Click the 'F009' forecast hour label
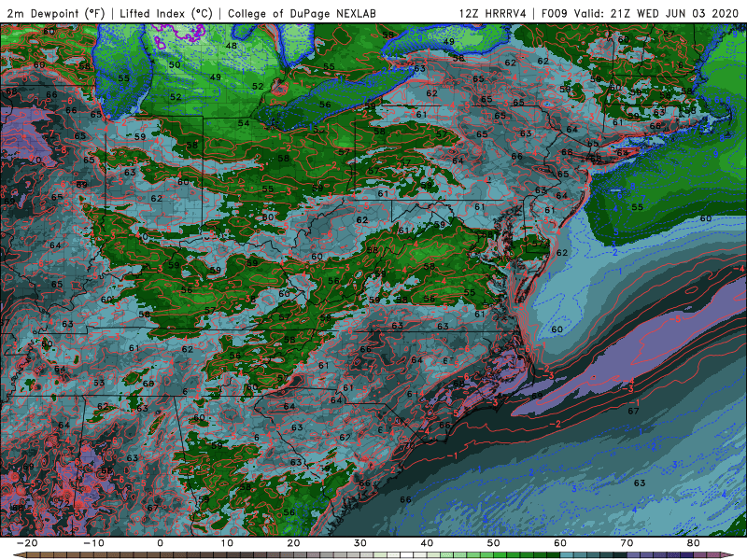The width and height of the screenshot is (747, 560). [x=554, y=13]
